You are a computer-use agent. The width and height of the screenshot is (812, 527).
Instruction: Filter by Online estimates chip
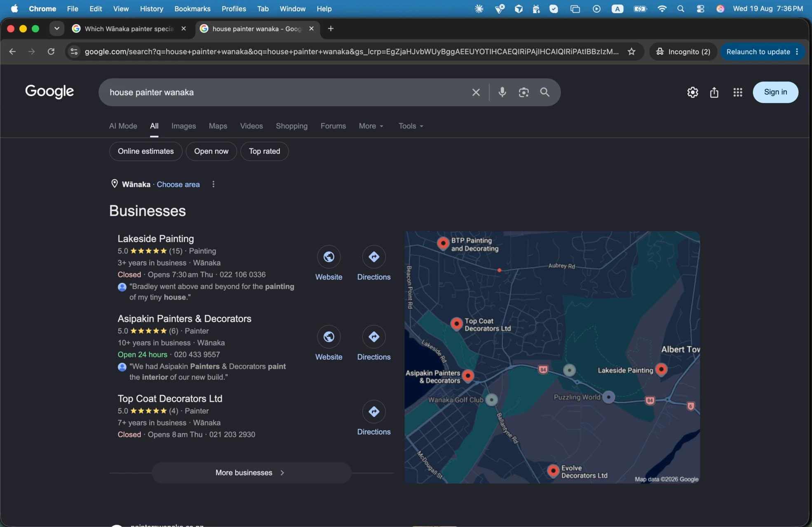(x=146, y=151)
